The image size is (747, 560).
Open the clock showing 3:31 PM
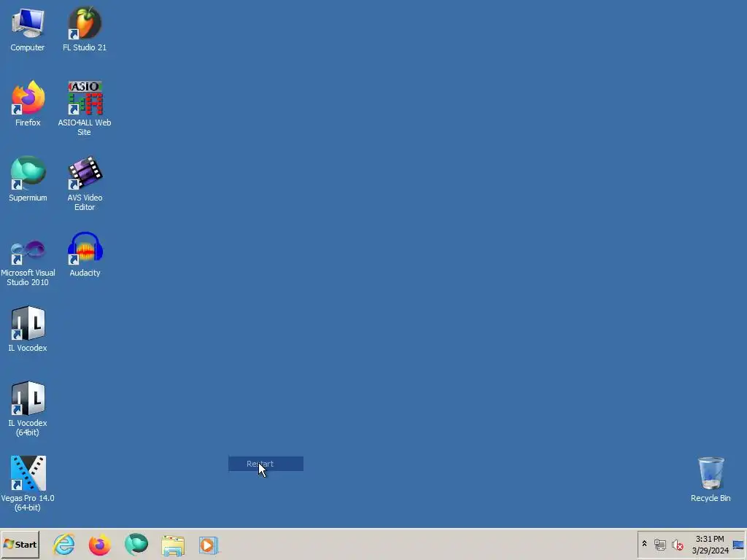pyautogui.click(x=710, y=545)
